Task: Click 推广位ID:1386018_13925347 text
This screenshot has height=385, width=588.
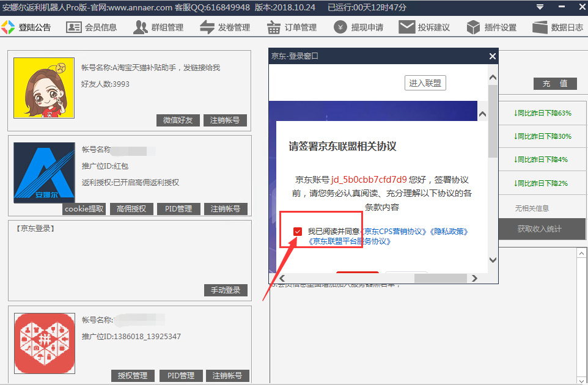Action: 131,337
